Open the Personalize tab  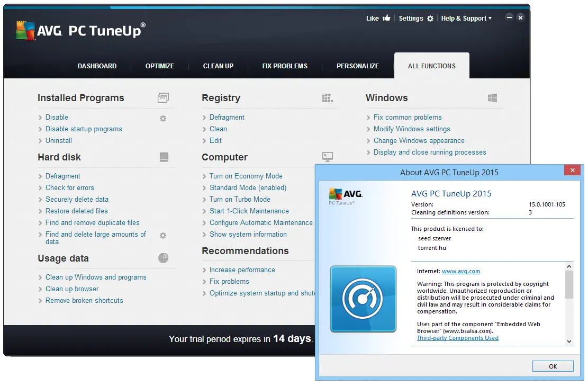click(x=358, y=66)
